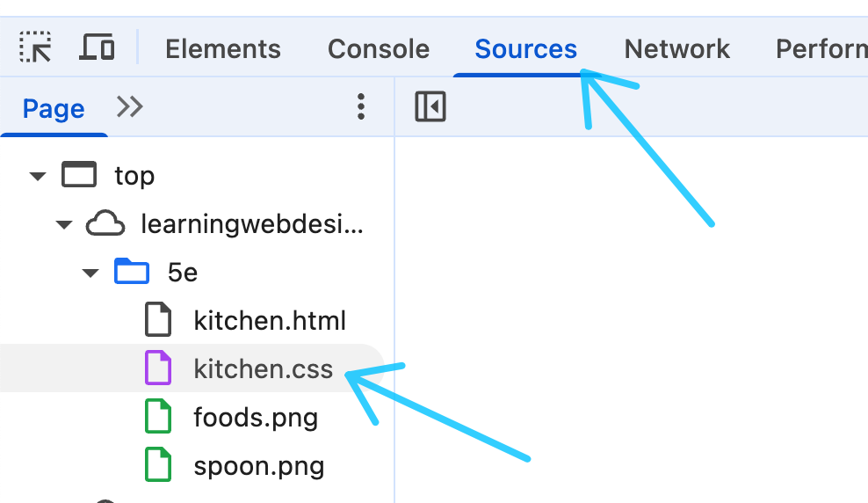Click the kitchen.html document icon

coord(158,319)
